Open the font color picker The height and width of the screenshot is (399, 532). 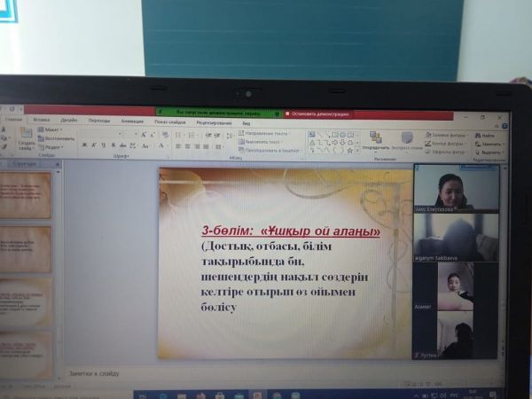point(160,145)
